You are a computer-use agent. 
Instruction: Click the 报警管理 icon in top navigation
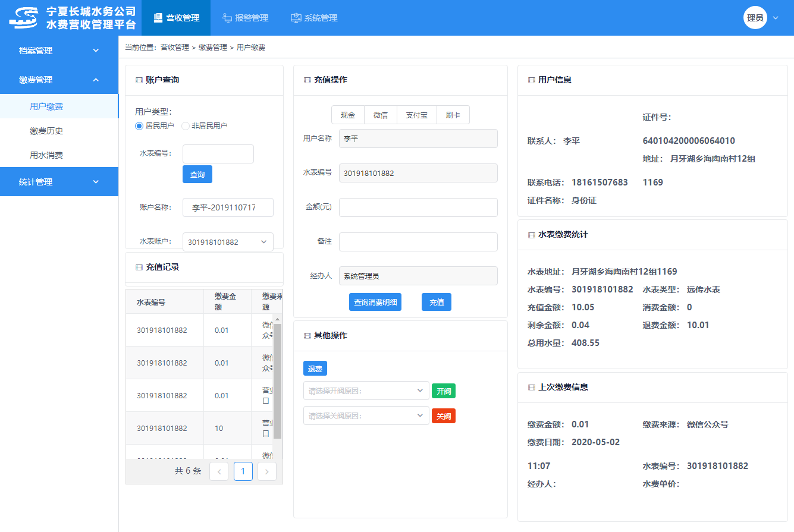[227, 18]
